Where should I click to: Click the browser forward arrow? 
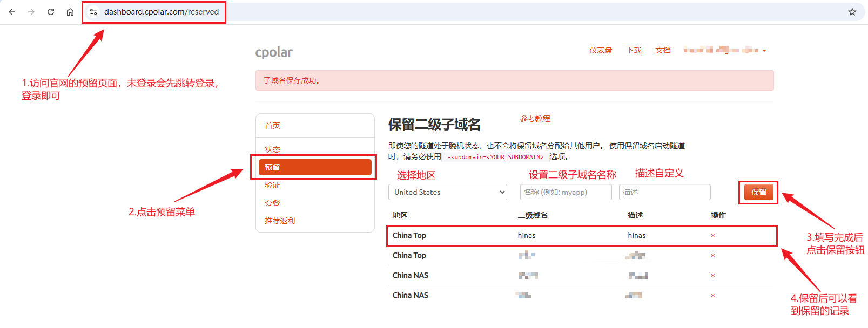[31, 12]
